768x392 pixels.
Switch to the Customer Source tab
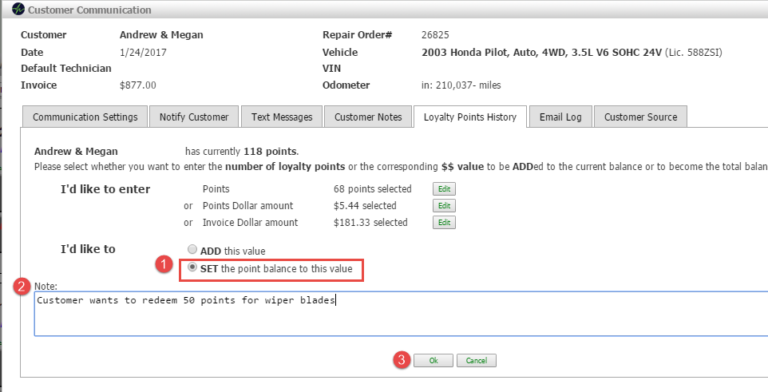pyautogui.click(x=640, y=117)
